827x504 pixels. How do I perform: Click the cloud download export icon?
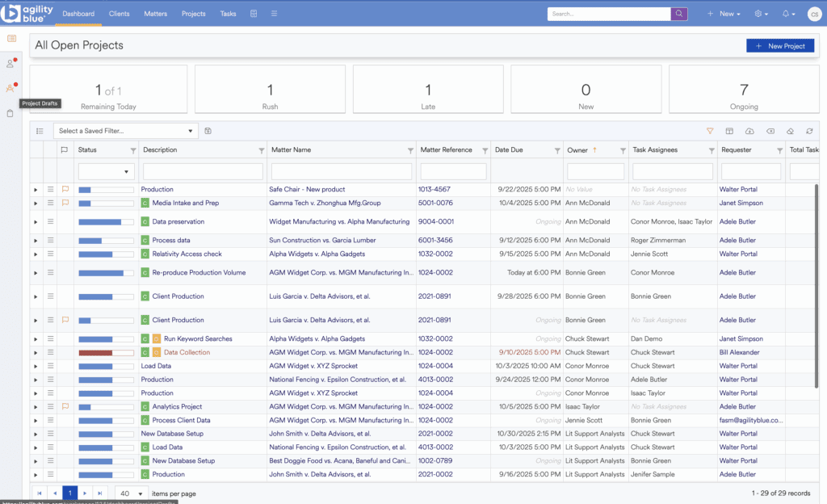[749, 131]
